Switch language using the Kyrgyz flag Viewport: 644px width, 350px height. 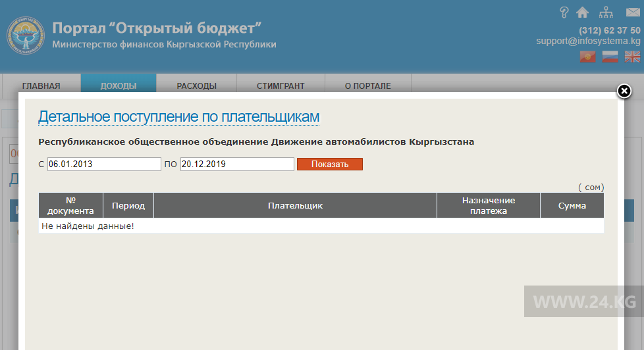click(587, 57)
